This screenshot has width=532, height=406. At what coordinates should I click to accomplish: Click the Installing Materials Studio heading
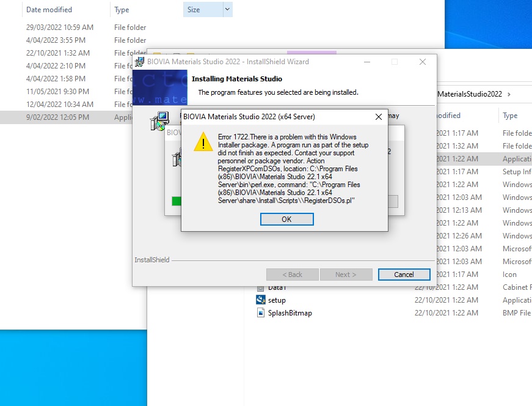(x=237, y=79)
